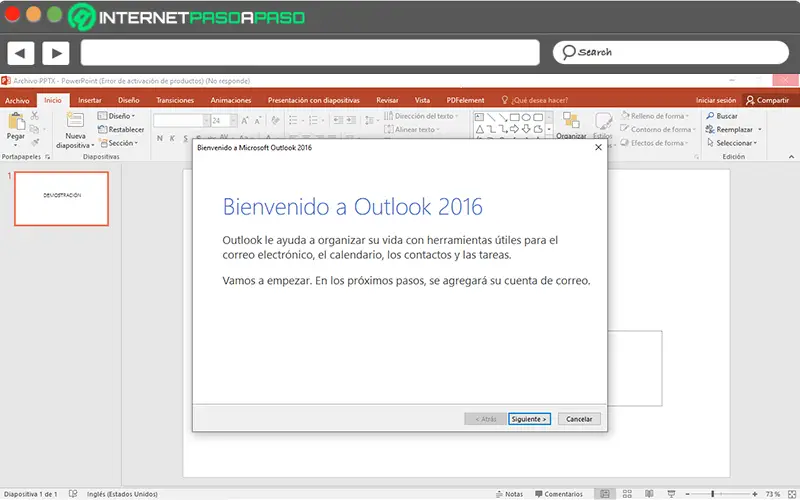Click the line spacing icon
The width and height of the screenshot is (800, 500).
pos(369,121)
